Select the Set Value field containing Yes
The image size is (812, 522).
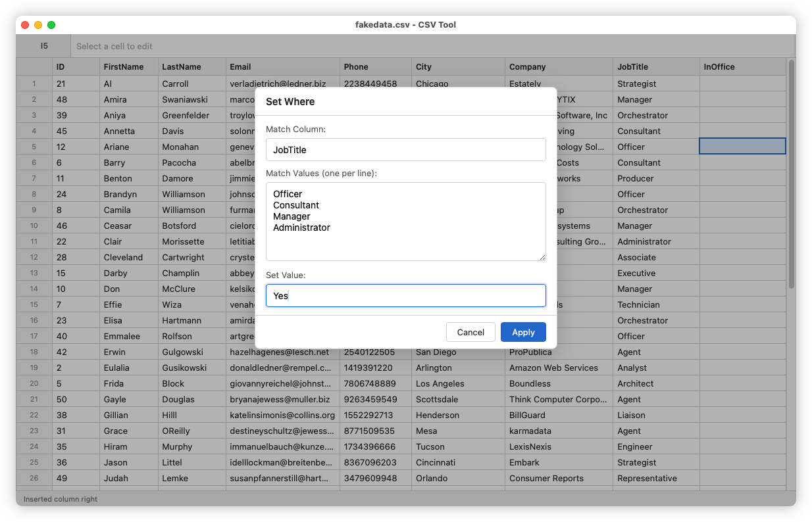point(405,295)
